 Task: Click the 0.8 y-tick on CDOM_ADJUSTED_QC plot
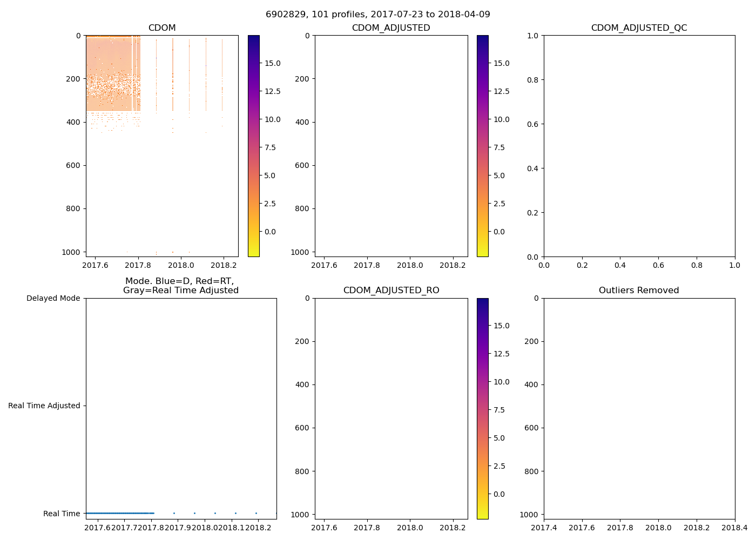(533, 80)
